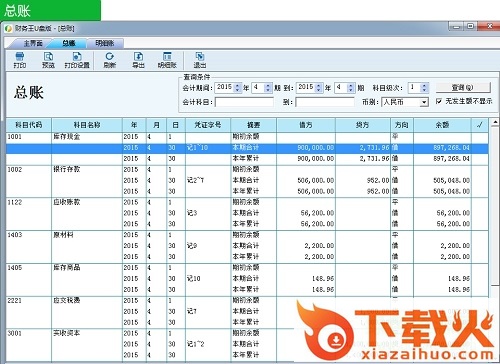Select 应交税费 account name
Viewport: 500px width, 364px height.
click(67, 300)
